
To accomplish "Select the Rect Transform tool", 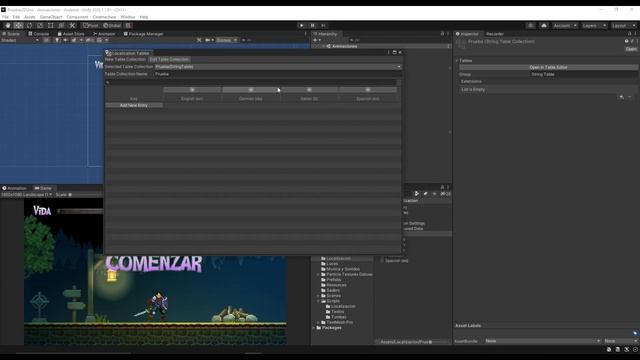I will pos(50,25).
